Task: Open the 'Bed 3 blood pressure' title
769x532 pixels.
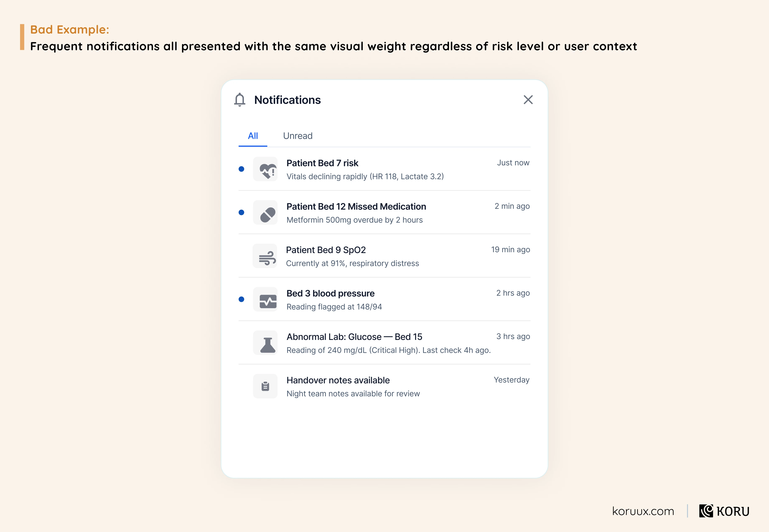Action: point(330,293)
